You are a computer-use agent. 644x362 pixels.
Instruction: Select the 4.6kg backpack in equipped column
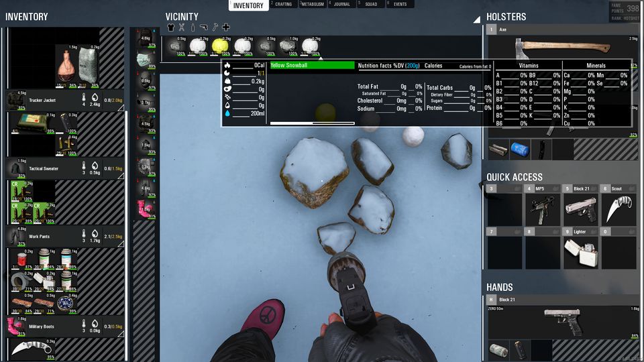[145, 38]
